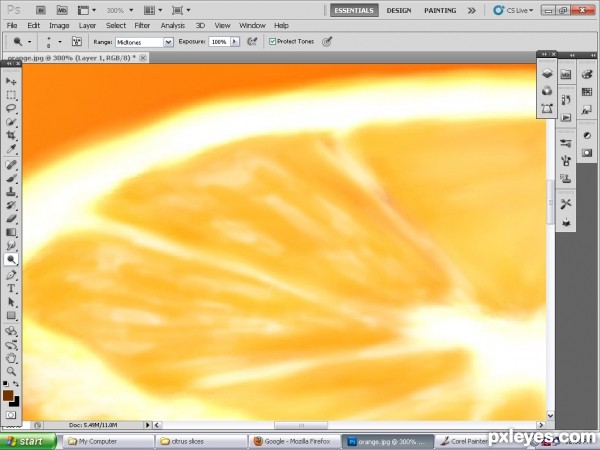Launch Bridge from application bar
This screenshot has height=450, width=600.
41,10
